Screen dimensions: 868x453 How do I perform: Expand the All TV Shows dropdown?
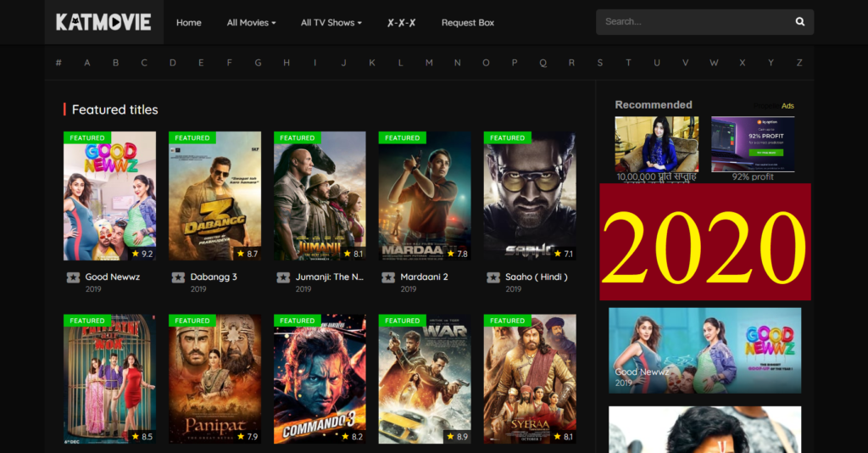tap(331, 23)
